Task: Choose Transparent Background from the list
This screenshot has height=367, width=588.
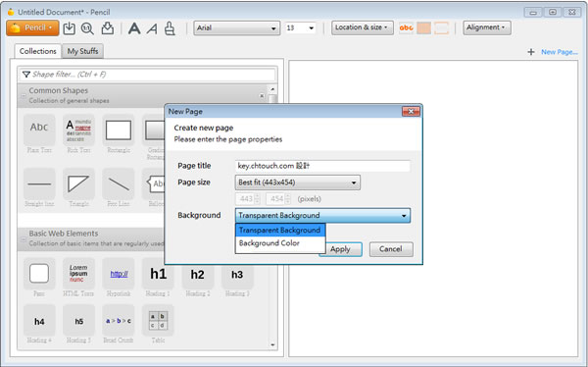Action: [x=280, y=230]
